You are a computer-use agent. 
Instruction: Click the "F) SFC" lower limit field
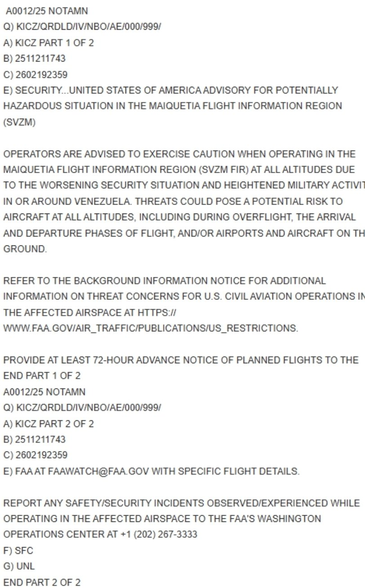(x=18, y=550)
